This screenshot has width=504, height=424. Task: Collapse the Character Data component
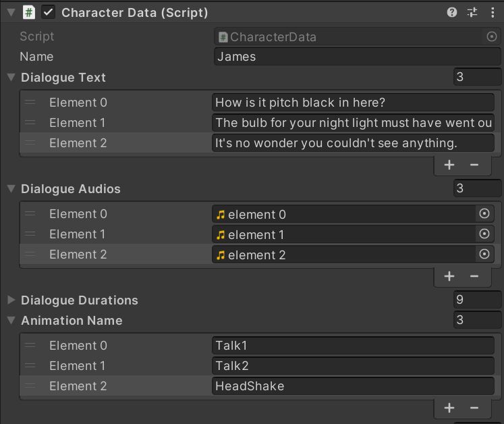11,13
